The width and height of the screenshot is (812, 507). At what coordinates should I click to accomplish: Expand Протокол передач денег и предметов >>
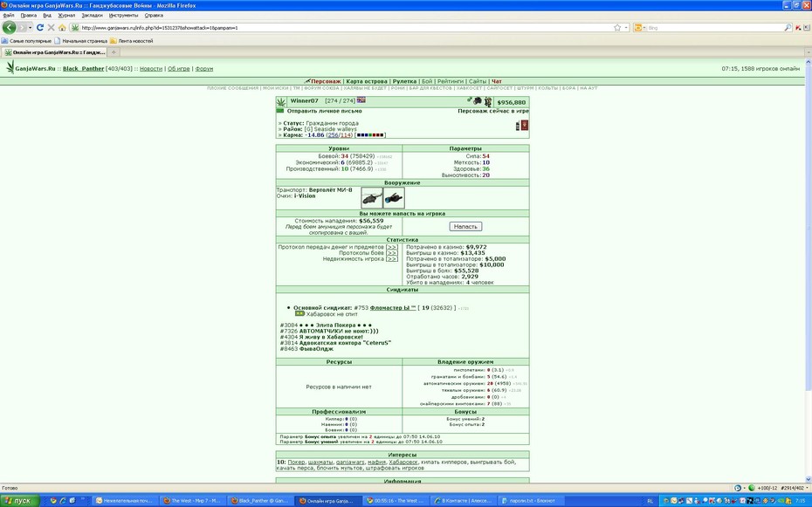392,247
